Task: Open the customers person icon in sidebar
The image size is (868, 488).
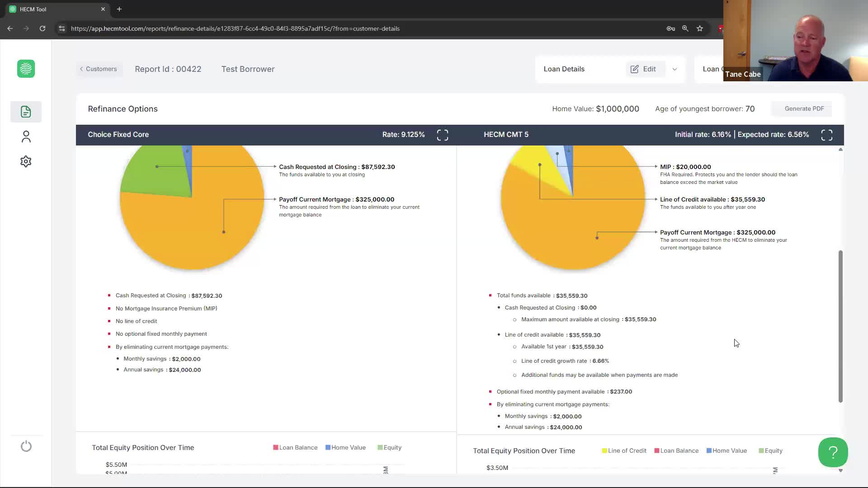Action: [x=26, y=136]
